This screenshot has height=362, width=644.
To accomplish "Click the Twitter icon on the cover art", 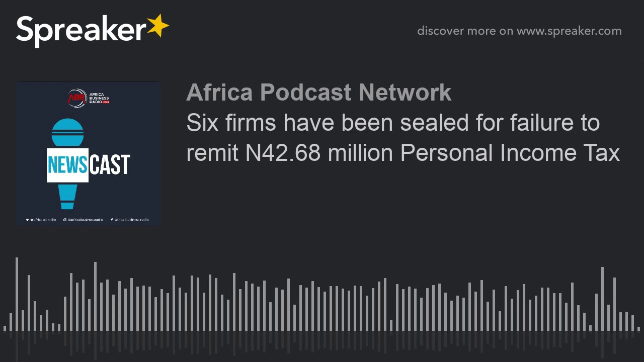I will point(28,220).
